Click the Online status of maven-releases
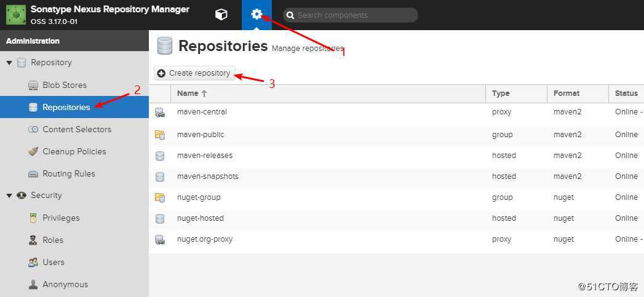The image size is (644, 297). [626, 156]
